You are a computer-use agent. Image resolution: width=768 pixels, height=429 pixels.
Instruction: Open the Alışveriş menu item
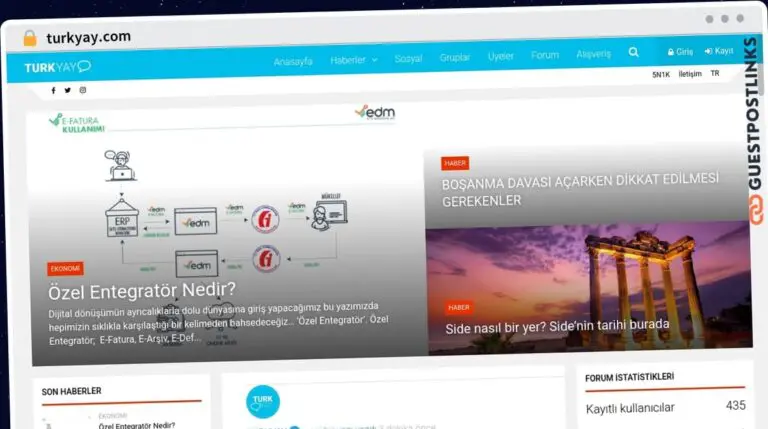pos(593,53)
